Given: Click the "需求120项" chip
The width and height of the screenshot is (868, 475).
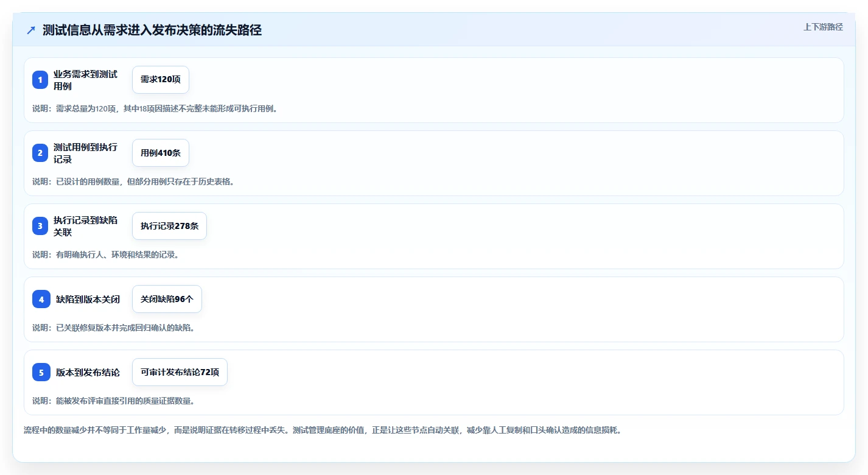Looking at the screenshot, I should 161,80.
